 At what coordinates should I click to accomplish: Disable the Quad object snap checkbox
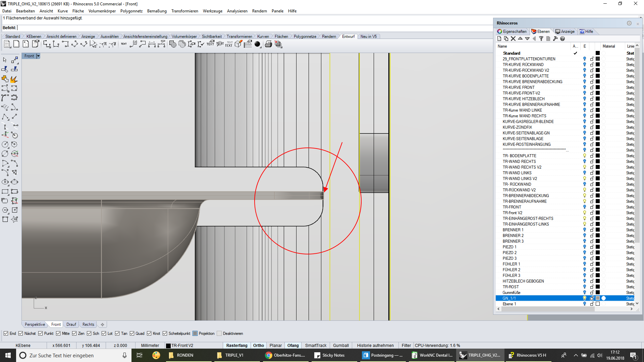(x=132, y=334)
